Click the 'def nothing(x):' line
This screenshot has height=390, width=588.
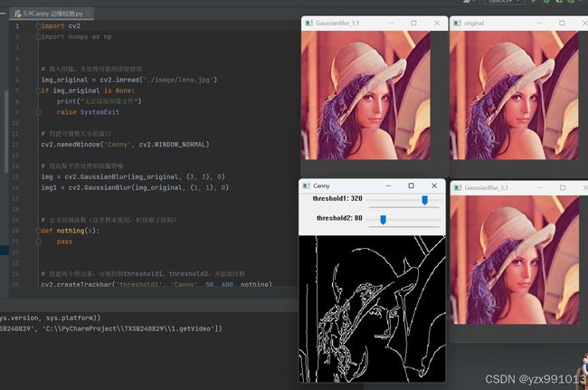71,231
